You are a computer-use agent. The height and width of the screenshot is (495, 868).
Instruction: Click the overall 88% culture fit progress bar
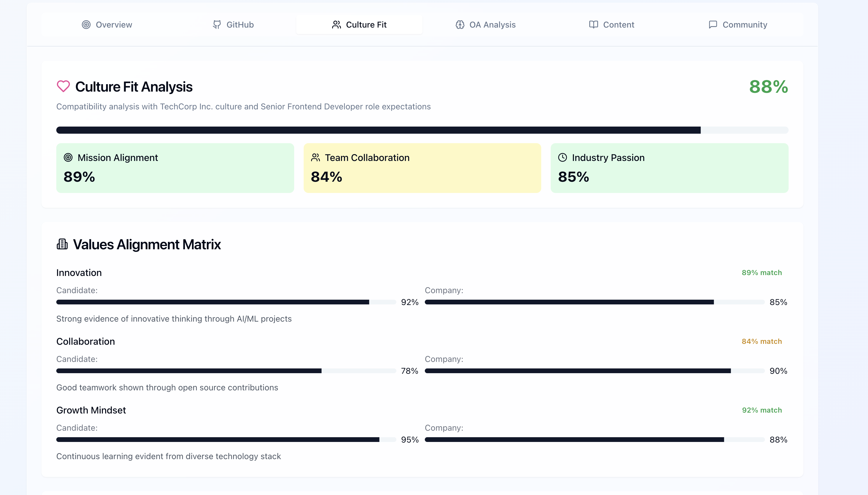[422, 130]
